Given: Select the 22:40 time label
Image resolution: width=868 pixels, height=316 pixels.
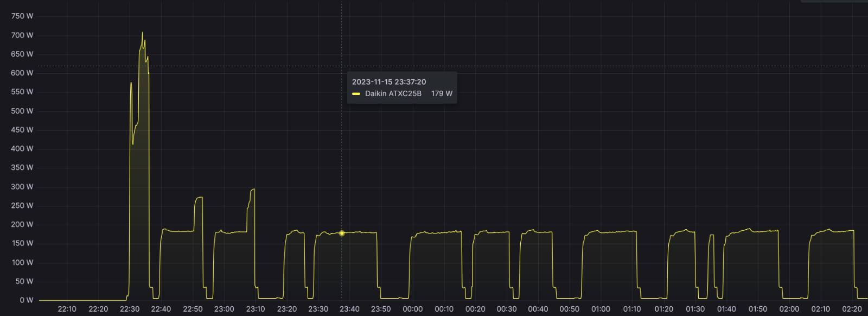Looking at the screenshot, I should [161, 309].
